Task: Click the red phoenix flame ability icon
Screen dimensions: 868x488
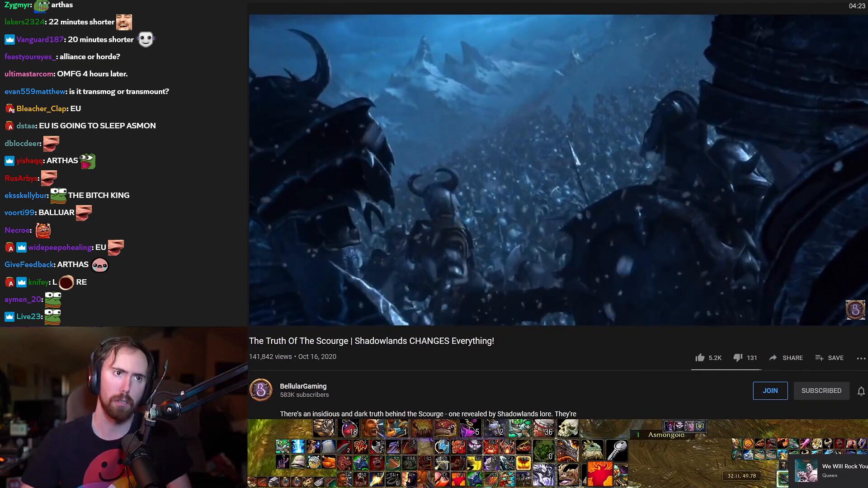Action: click(599, 473)
